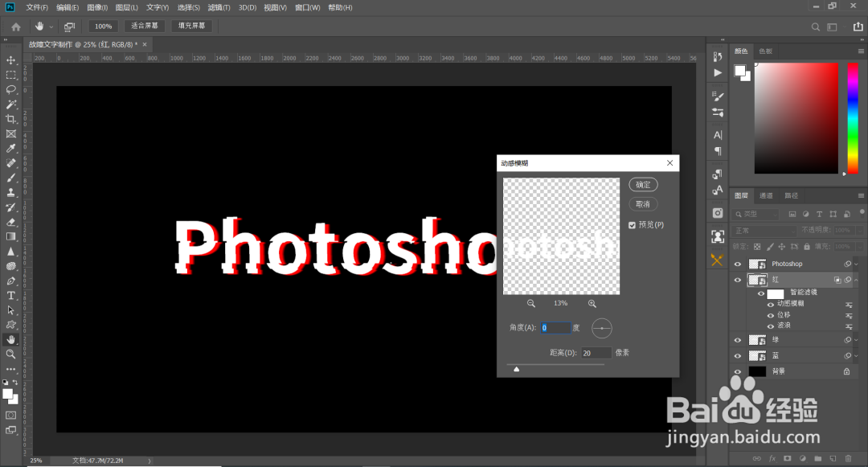This screenshot has height=467, width=868.
Task: Click the 填充屏幕 button
Action: point(191,26)
